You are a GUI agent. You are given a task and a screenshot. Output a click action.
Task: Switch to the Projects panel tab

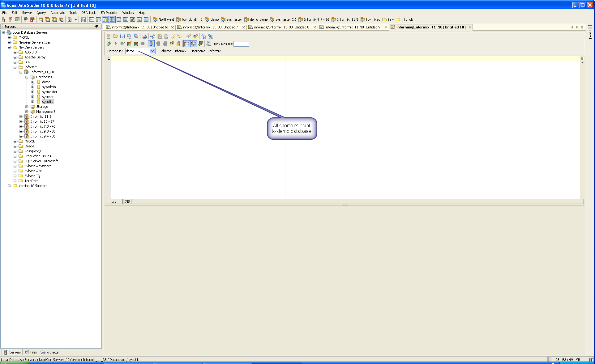tap(49, 352)
